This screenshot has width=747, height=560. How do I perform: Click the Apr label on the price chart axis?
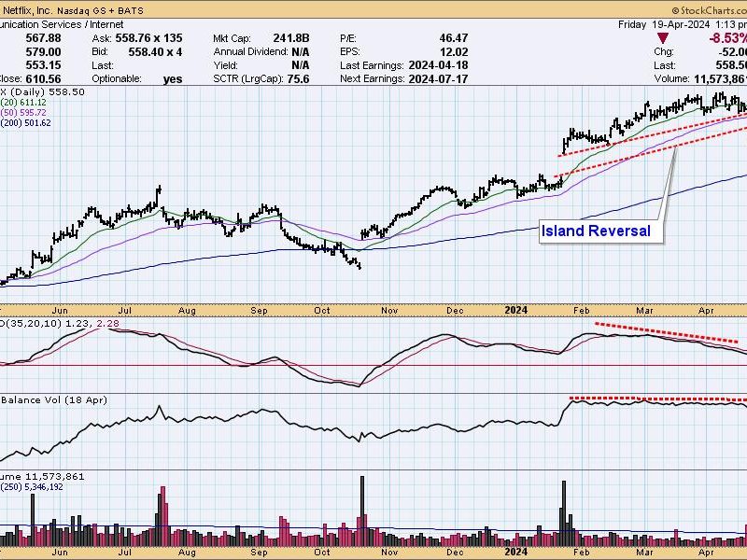tap(706, 311)
